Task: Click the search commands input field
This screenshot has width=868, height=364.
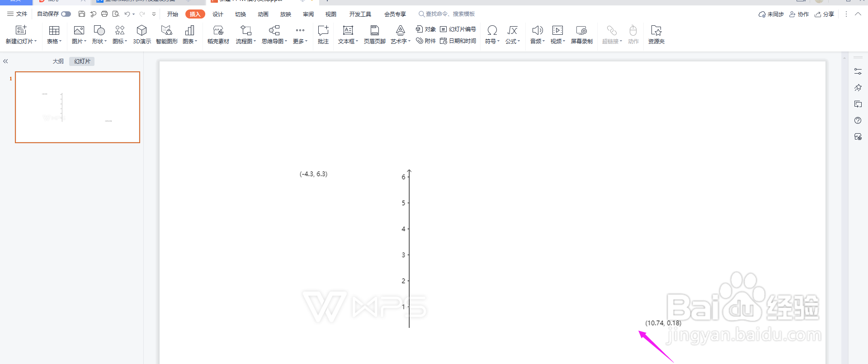Action: tap(450, 14)
